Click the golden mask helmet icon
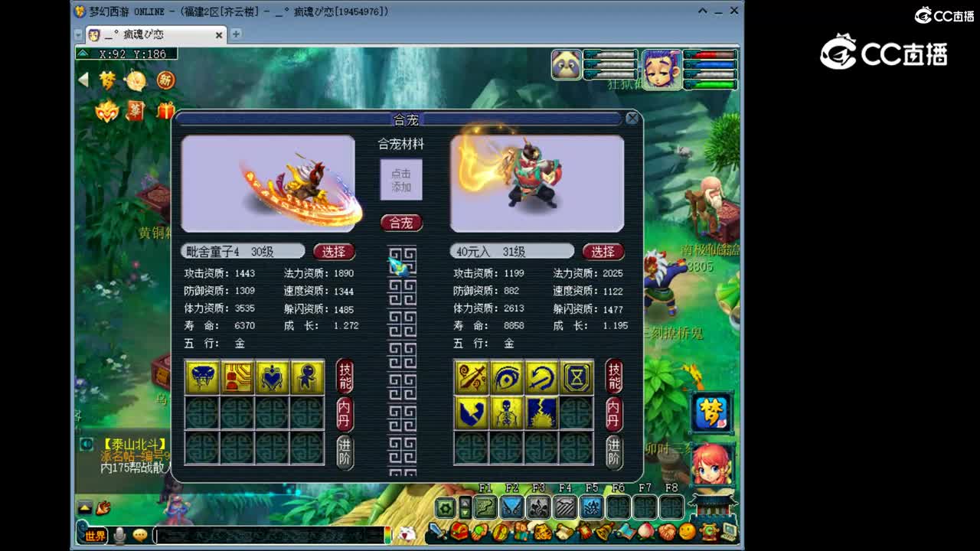Screen dimensions: 980x551 [x=107, y=112]
